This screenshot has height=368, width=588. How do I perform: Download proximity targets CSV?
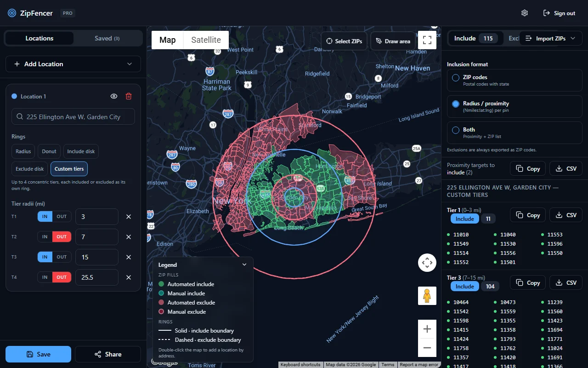click(566, 168)
